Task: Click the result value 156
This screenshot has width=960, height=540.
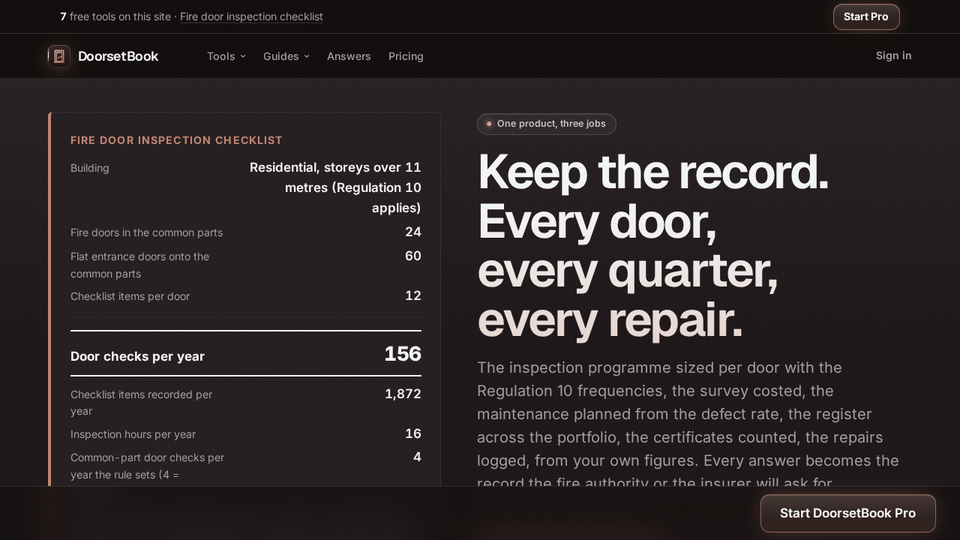Action: (402, 354)
